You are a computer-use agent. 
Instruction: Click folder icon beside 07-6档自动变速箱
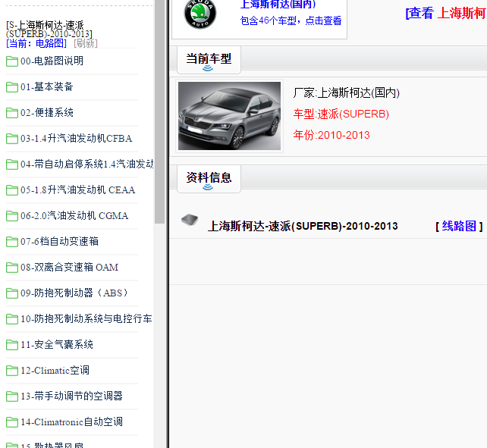12,242
